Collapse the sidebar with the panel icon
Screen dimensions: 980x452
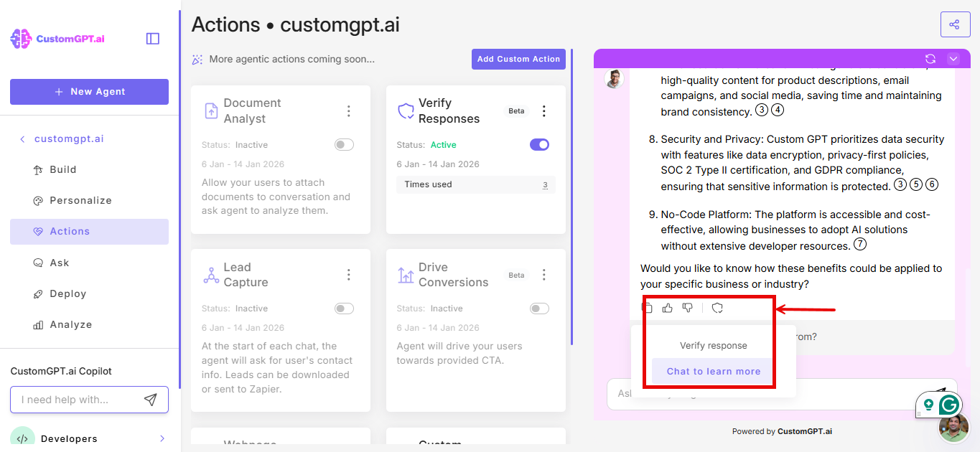point(153,39)
